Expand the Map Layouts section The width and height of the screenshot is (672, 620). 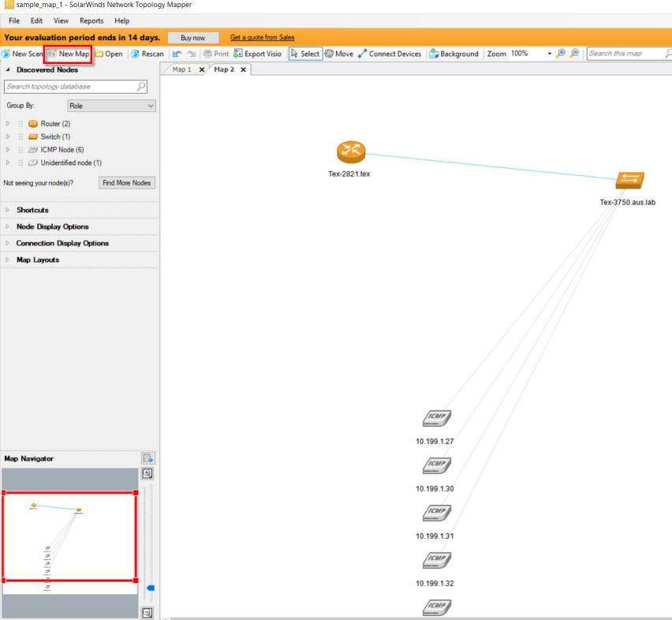click(x=37, y=260)
